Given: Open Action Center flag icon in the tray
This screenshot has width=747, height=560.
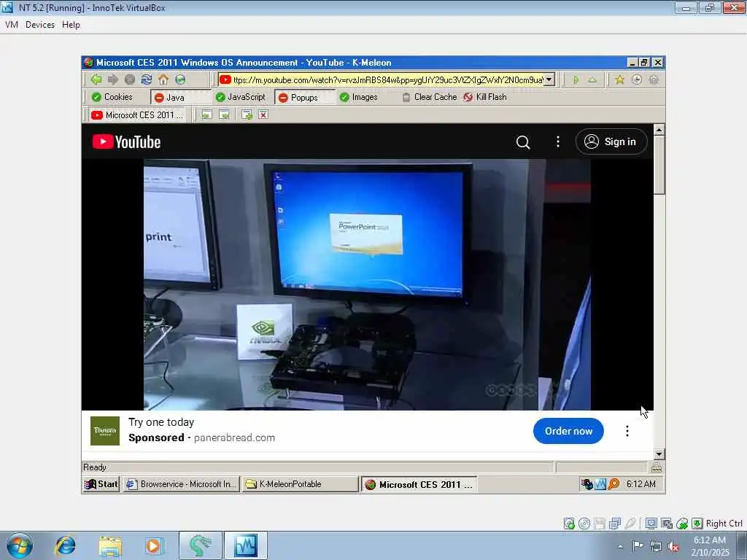Looking at the screenshot, I should 638,545.
